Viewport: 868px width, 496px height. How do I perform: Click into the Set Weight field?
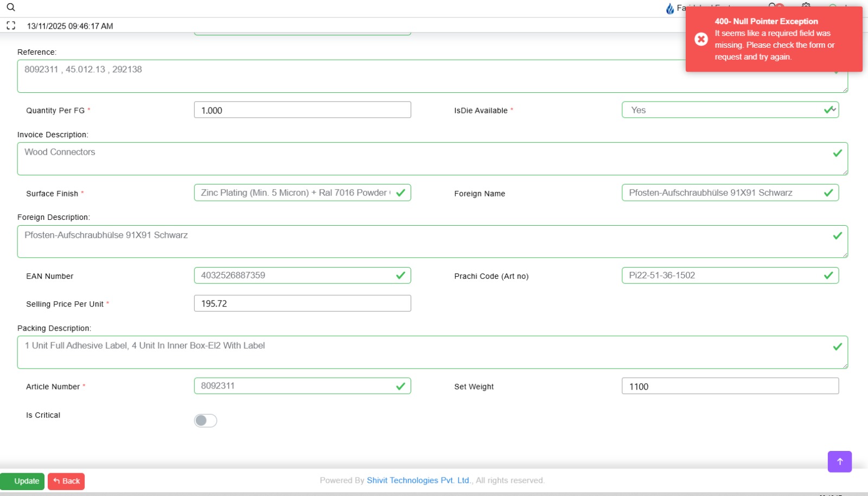(730, 386)
